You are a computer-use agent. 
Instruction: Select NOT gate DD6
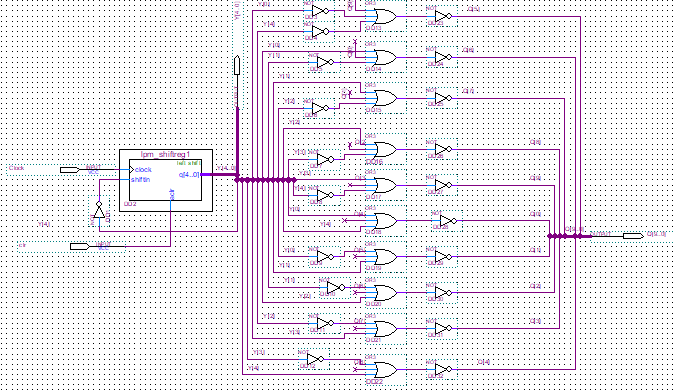[320, 108]
